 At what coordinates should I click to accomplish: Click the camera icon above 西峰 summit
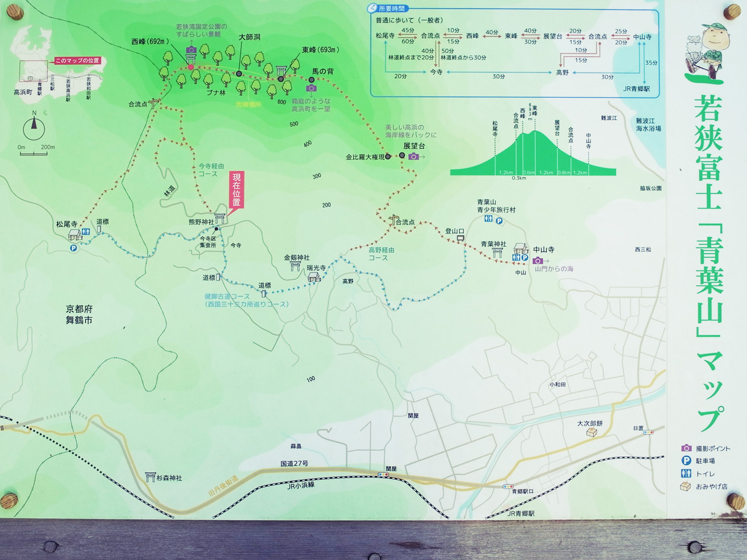coord(191,50)
